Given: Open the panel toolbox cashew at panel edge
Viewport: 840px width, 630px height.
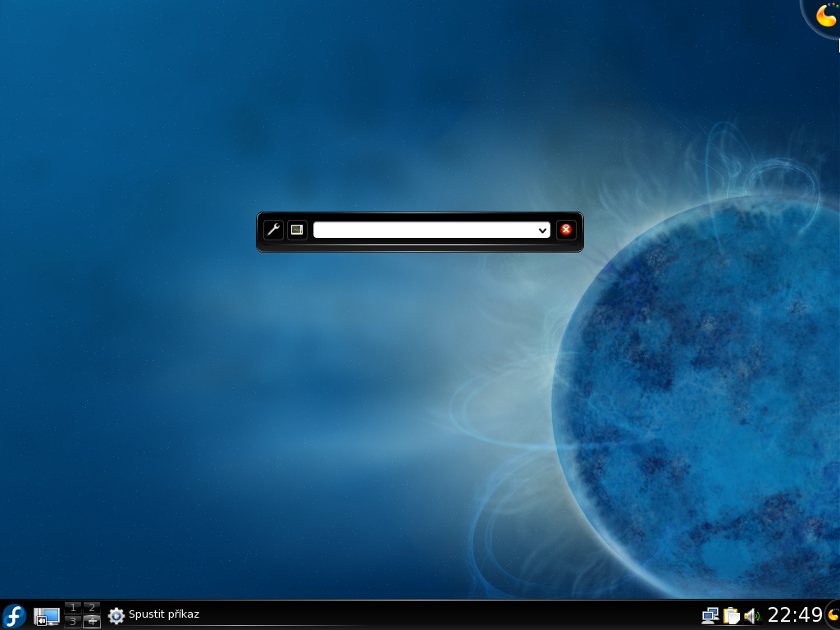Looking at the screenshot, I should pyautogui.click(x=833, y=614).
